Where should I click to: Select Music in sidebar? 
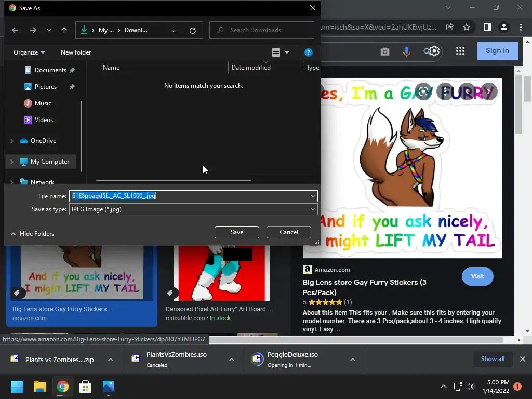(43, 103)
